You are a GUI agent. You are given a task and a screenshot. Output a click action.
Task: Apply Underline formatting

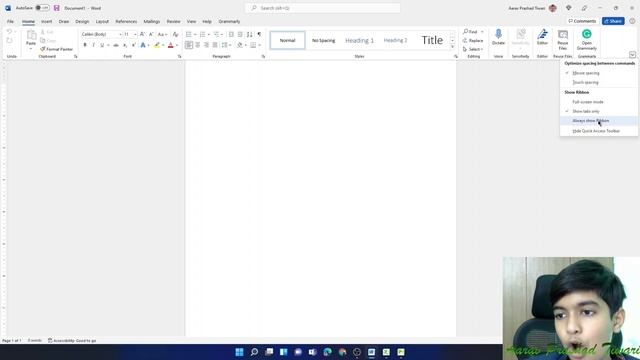tap(102, 45)
